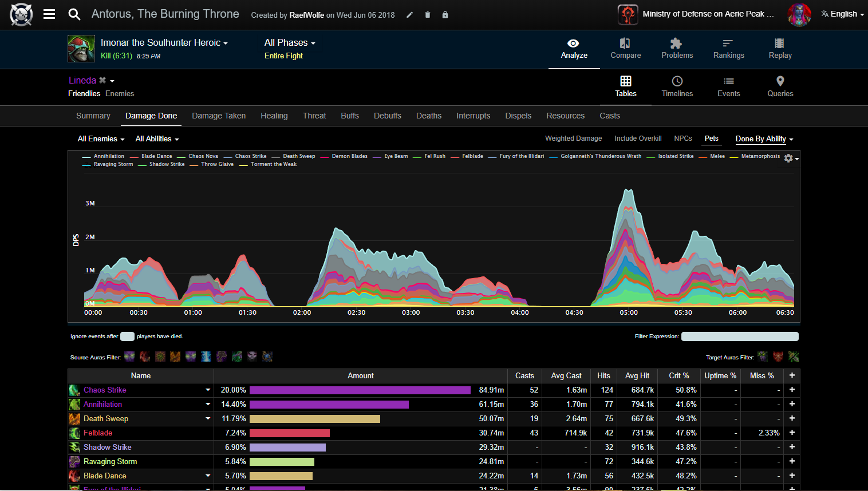Select the Events list view
The width and height of the screenshot is (868, 491).
click(x=728, y=87)
